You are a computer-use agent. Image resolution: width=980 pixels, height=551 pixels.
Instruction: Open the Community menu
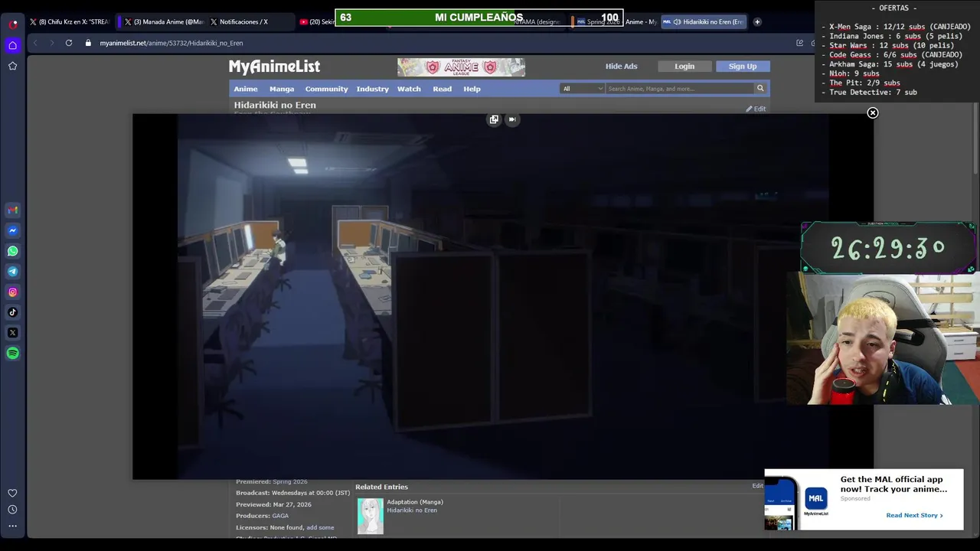point(327,89)
